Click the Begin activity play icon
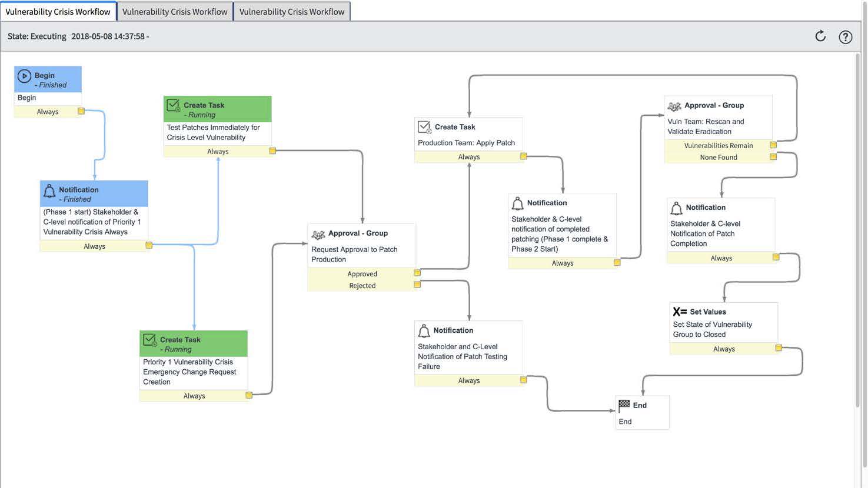 (x=24, y=76)
